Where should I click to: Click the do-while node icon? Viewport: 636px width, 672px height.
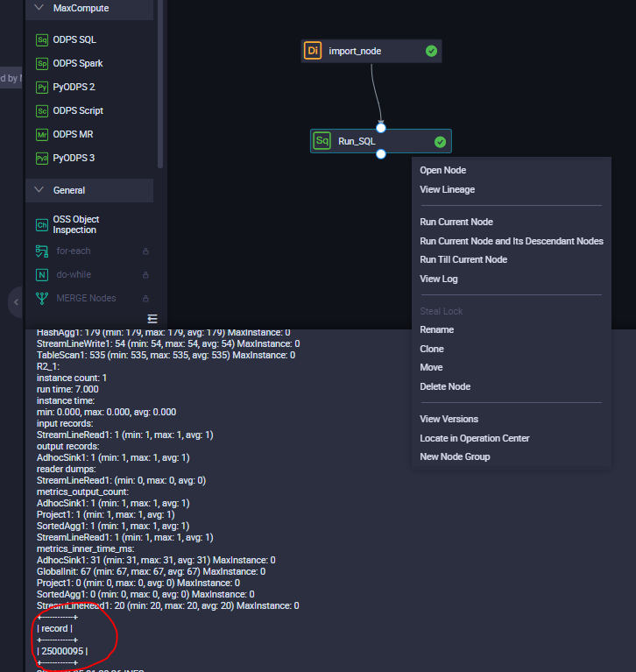click(x=42, y=275)
